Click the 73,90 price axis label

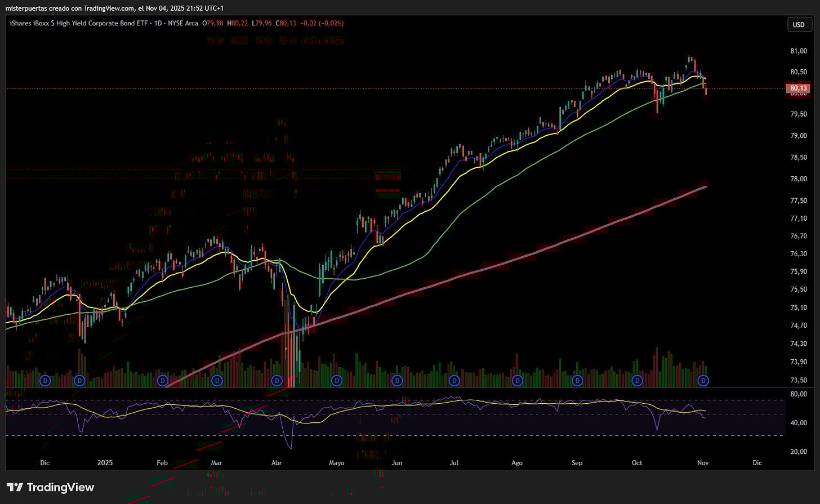pos(798,362)
